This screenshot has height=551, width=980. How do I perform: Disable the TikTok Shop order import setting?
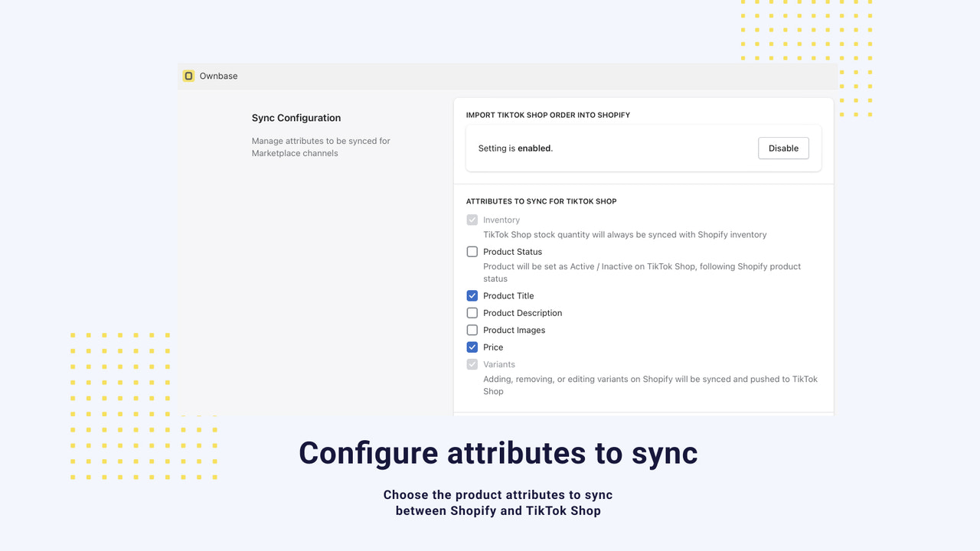point(783,148)
